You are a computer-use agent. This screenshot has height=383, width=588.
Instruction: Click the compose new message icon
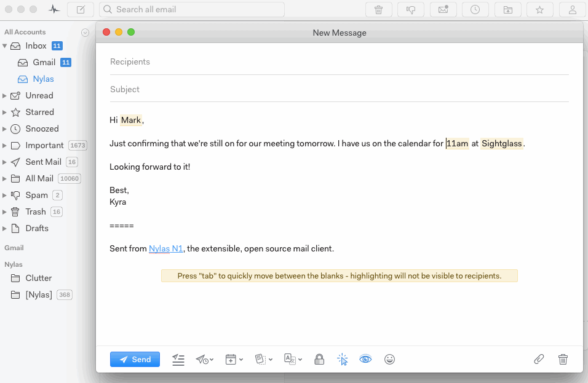(x=81, y=10)
